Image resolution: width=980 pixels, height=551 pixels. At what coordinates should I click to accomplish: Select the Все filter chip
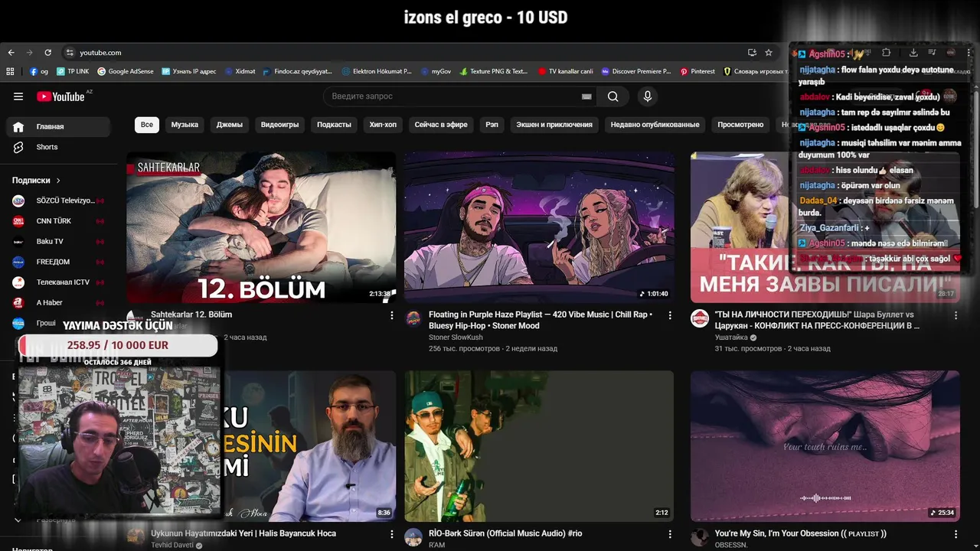tap(147, 125)
